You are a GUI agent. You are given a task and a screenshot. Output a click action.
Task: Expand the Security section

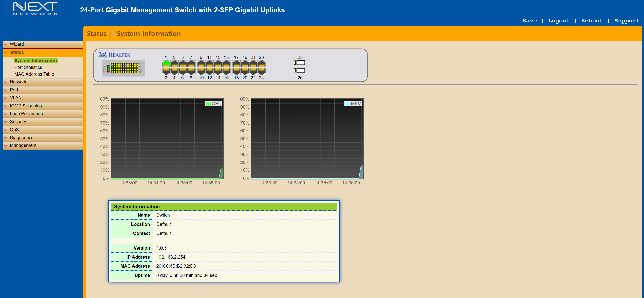[x=18, y=122]
